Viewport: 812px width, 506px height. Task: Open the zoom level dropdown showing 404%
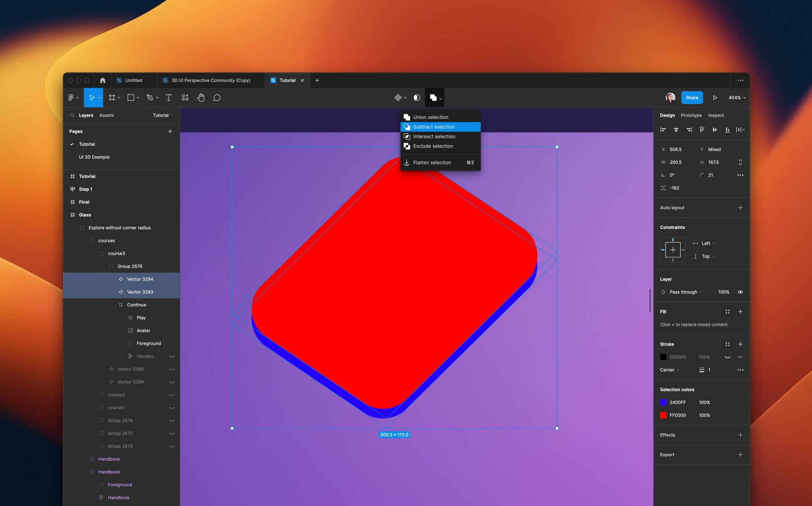tap(736, 97)
